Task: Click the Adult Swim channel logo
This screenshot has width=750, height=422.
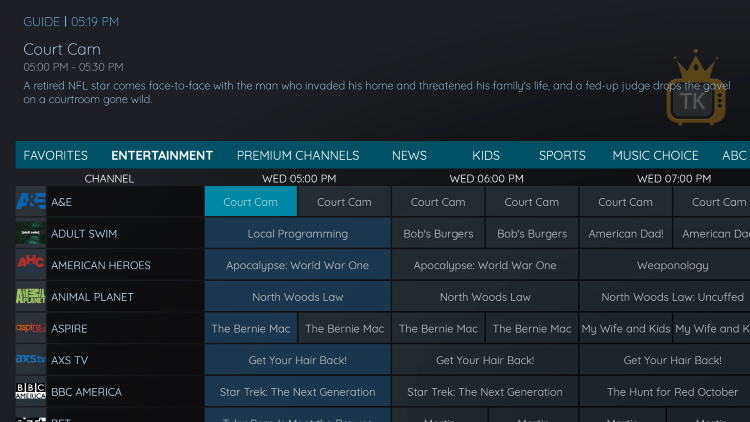Action: pos(30,234)
